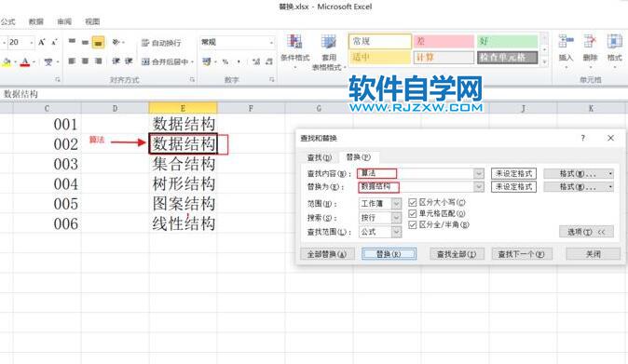628x364 pixels.
Task: Click the 变 phonetic guide icon
Action: coord(48,61)
